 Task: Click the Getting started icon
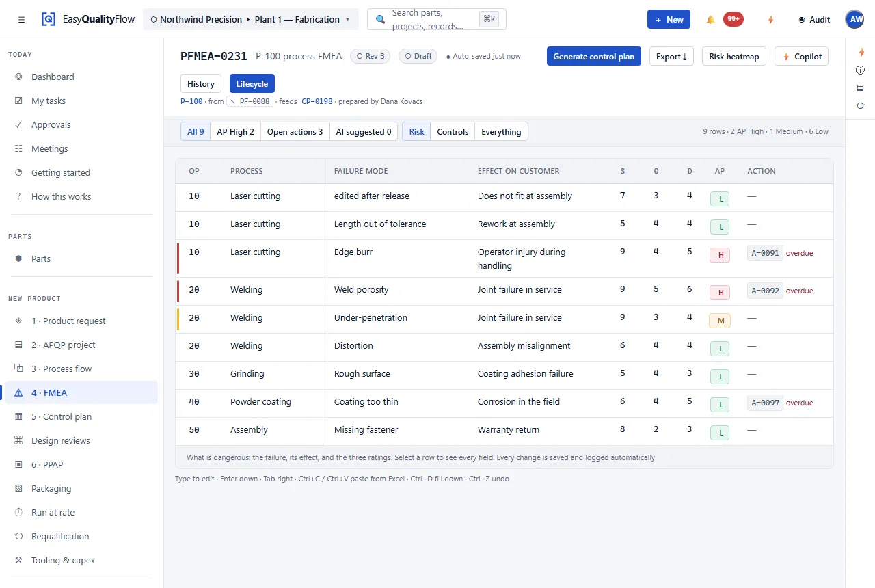pyautogui.click(x=18, y=173)
